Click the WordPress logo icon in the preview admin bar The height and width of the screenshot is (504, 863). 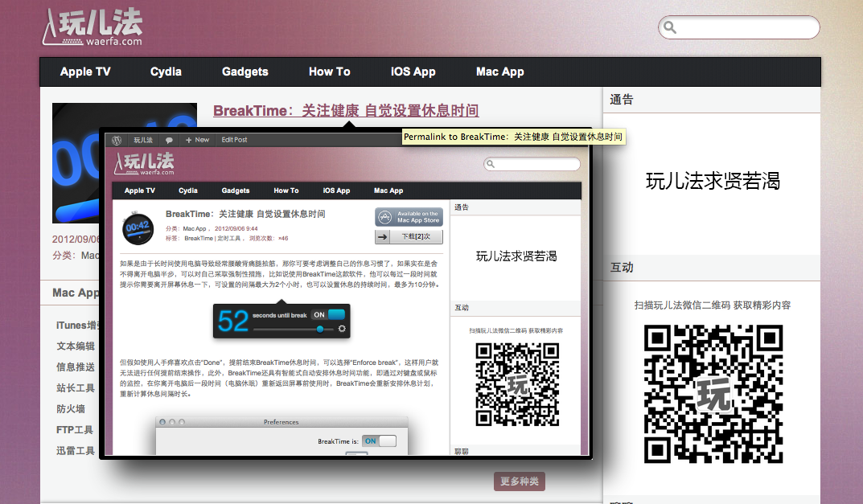point(117,140)
